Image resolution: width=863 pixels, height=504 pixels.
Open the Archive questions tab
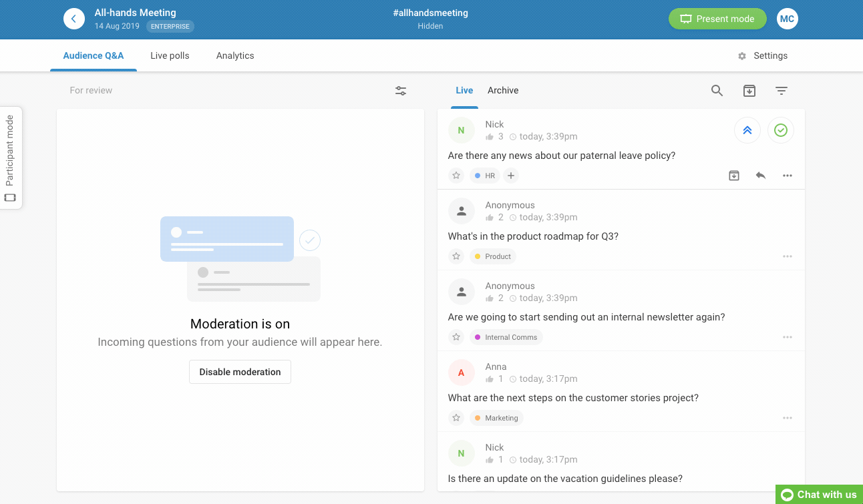coord(503,90)
